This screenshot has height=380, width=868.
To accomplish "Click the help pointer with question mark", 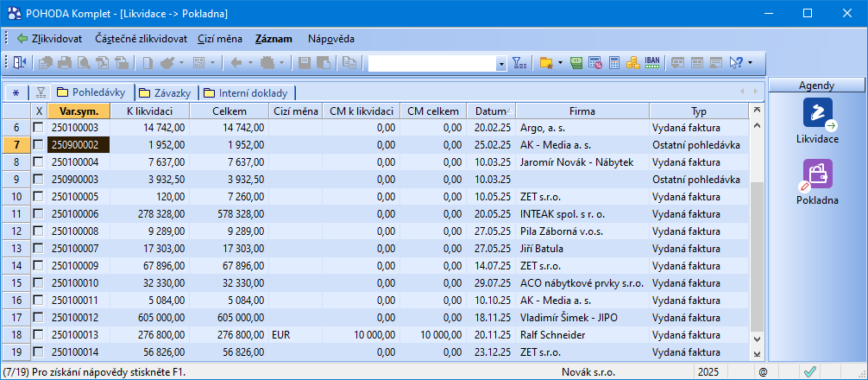I will [x=736, y=63].
